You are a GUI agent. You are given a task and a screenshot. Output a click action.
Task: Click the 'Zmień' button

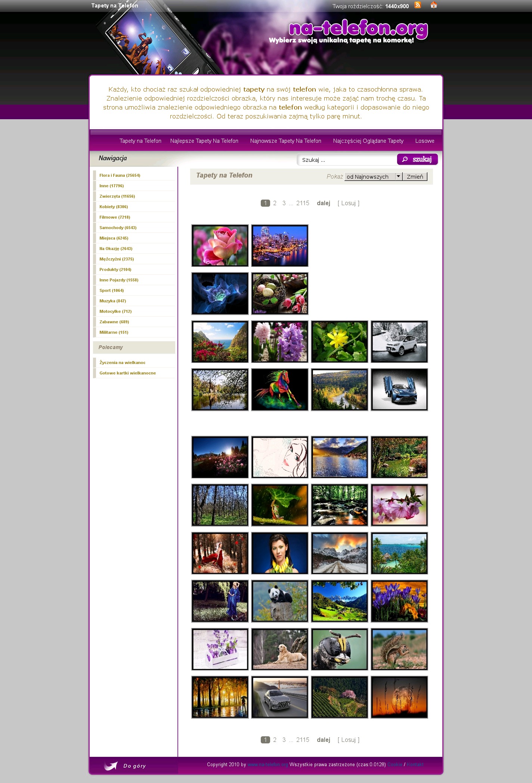point(415,176)
